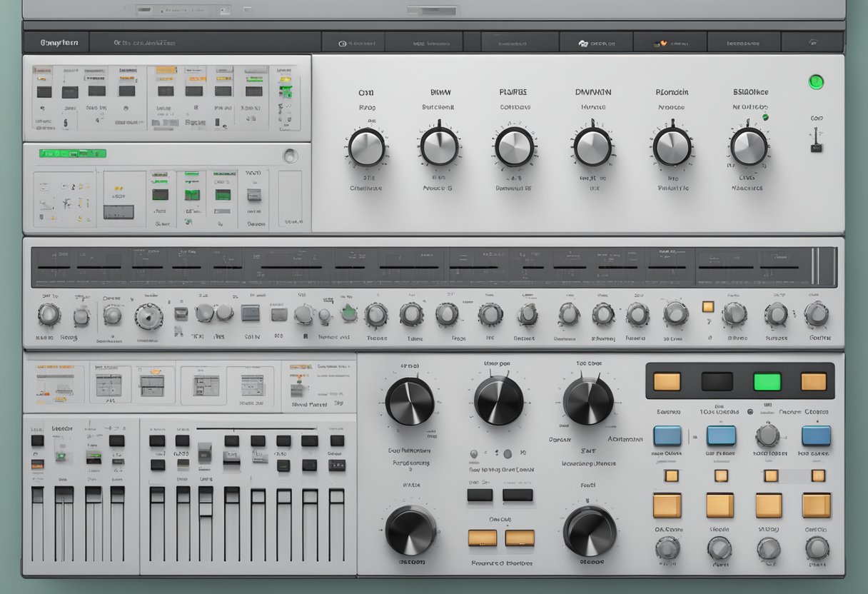Click the leftmost large black knob in the upper row
Image resolution: width=868 pixels, height=594 pixels.
(x=410, y=401)
